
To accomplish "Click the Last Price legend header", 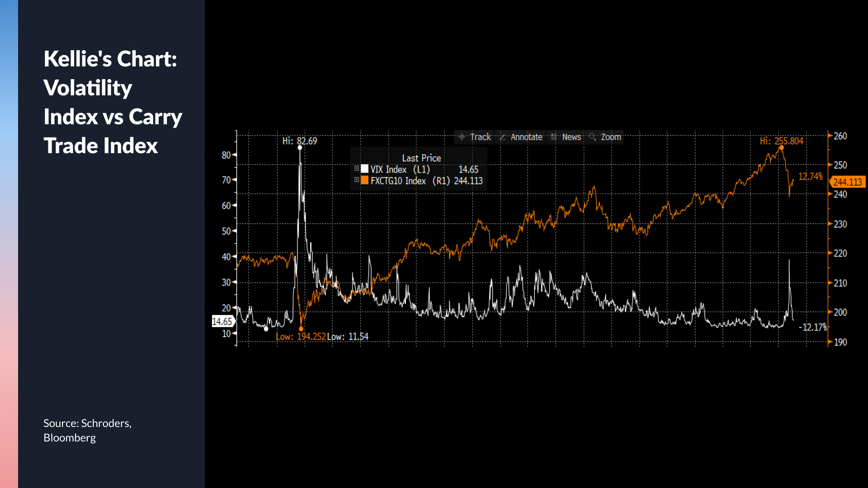I will tap(421, 158).
